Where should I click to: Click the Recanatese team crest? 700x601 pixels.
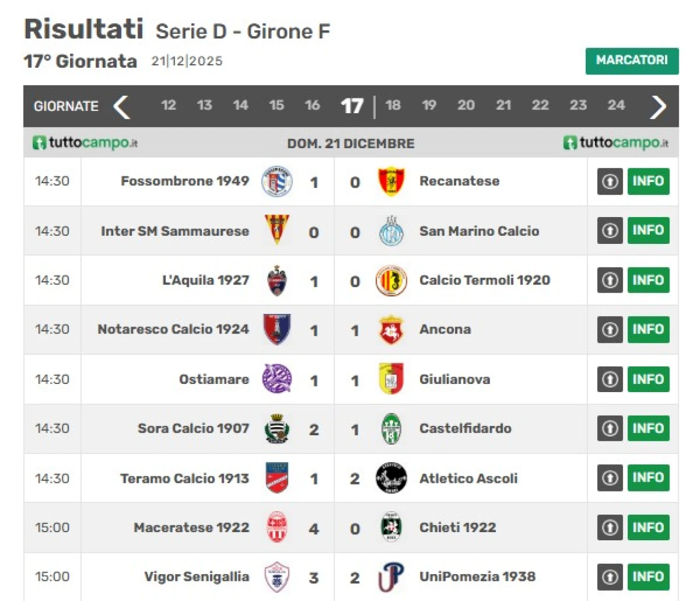(x=391, y=182)
